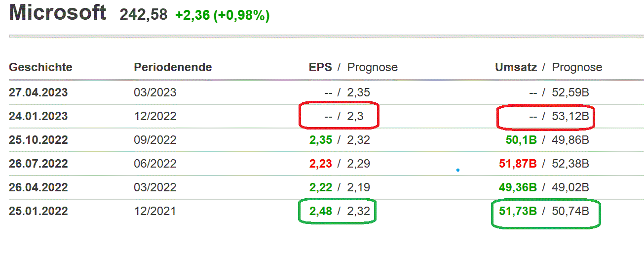This screenshot has width=644, height=263.
Task: Click the 26.07.2022 earnings date
Action: (38, 164)
